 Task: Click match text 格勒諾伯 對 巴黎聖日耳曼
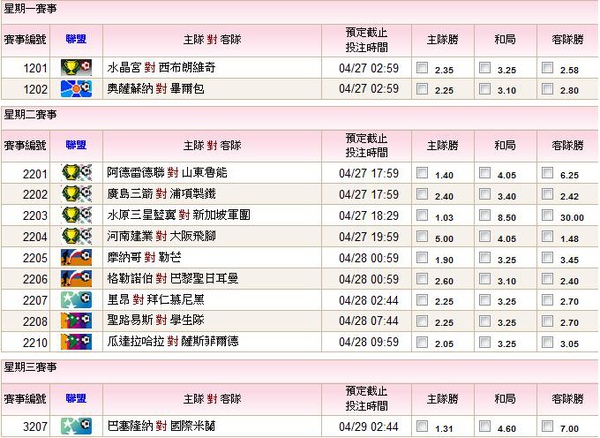(x=173, y=278)
